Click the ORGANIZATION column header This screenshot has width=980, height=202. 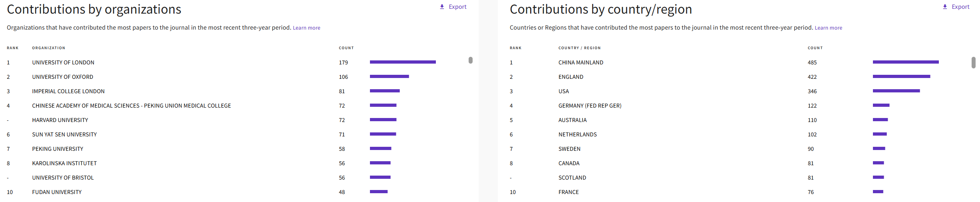tap(48, 48)
